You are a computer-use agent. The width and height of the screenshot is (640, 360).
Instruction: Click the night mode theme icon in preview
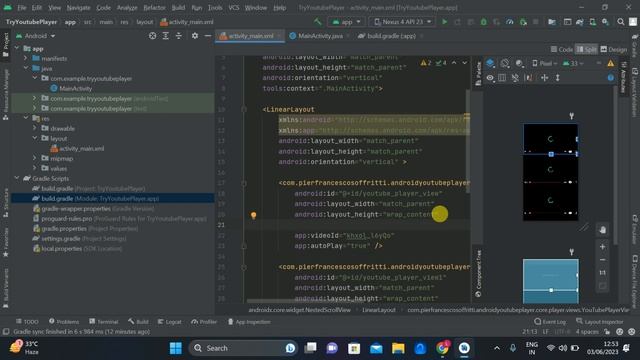coord(519,63)
